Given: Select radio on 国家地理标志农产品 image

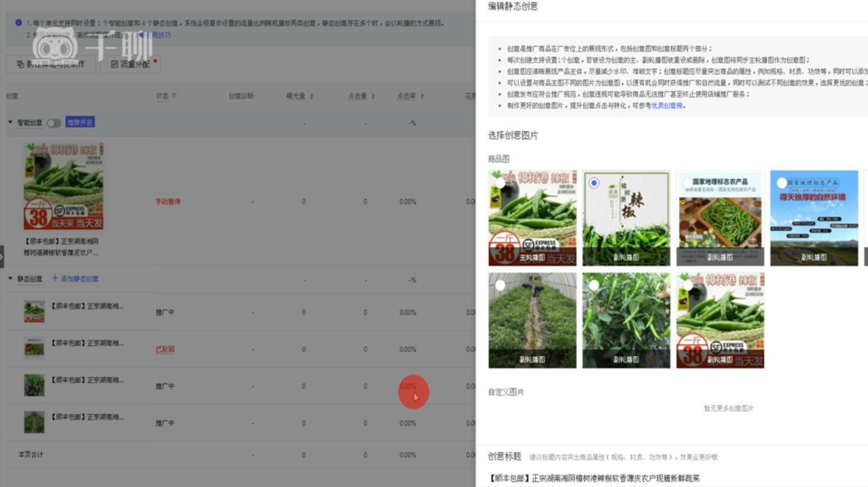Looking at the screenshot, I should 687,183.
